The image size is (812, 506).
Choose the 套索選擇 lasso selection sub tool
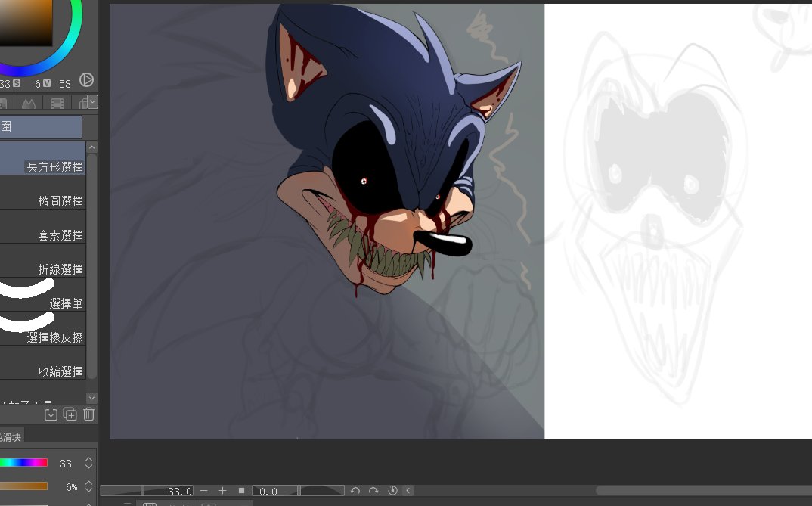pyautogui.click(x=42, y=227)
